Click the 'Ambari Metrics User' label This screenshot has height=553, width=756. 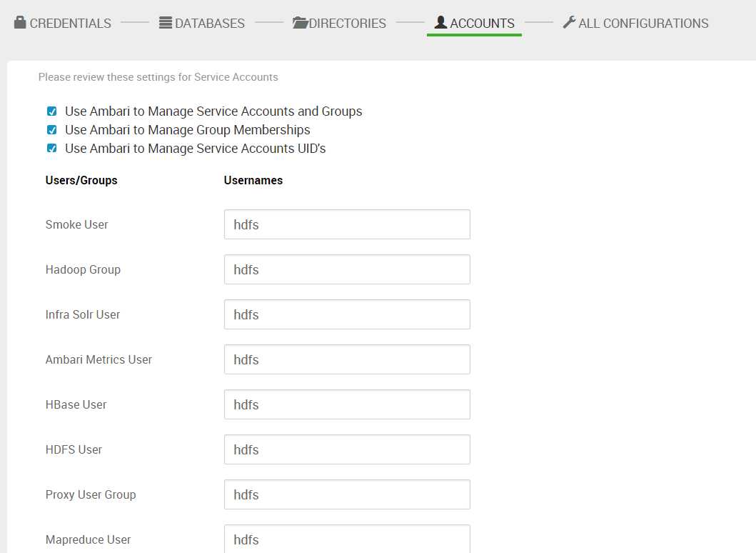click(x=99, y=359)
